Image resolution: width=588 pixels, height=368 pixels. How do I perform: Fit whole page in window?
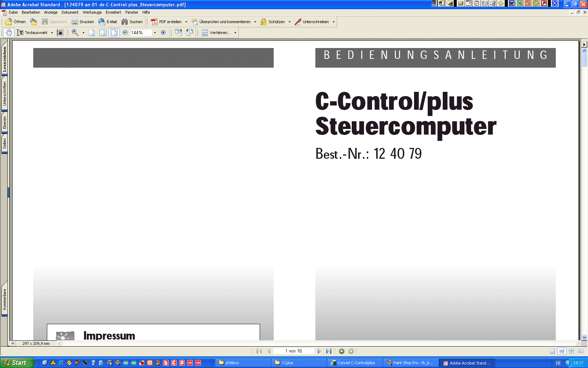103,33
